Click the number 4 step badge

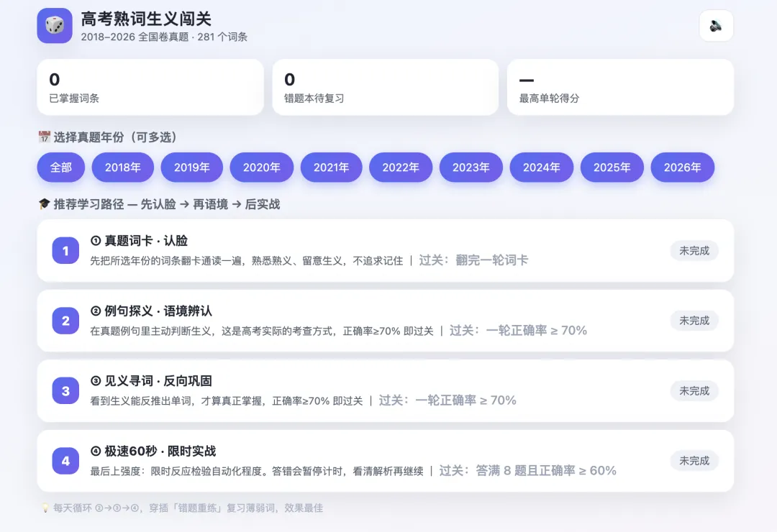coord(65,461)
